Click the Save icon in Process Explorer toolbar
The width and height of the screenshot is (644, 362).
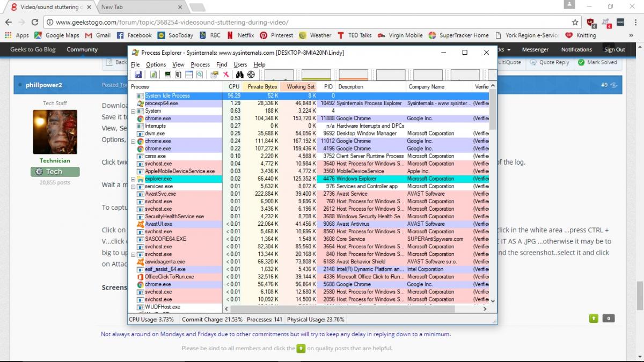[138, 75]
